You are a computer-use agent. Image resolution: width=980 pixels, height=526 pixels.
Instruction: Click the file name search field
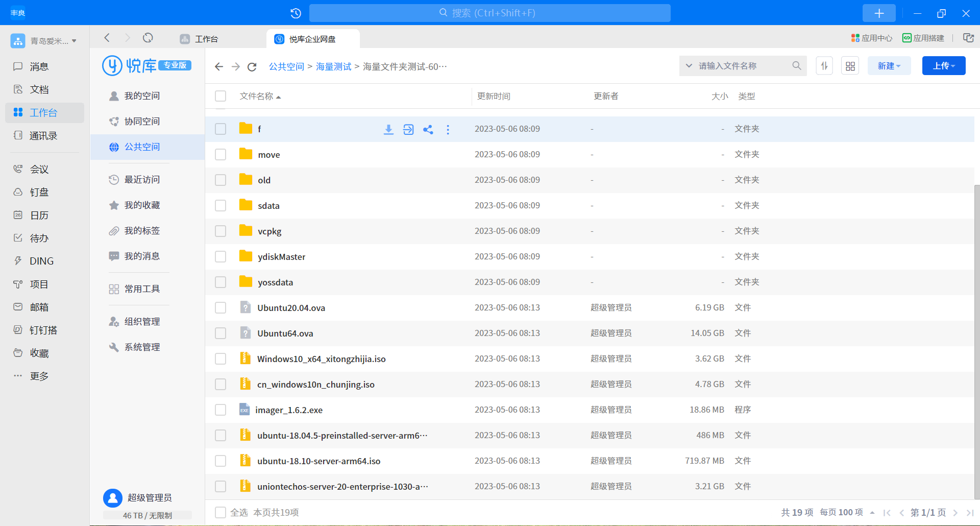coord(743,66)
